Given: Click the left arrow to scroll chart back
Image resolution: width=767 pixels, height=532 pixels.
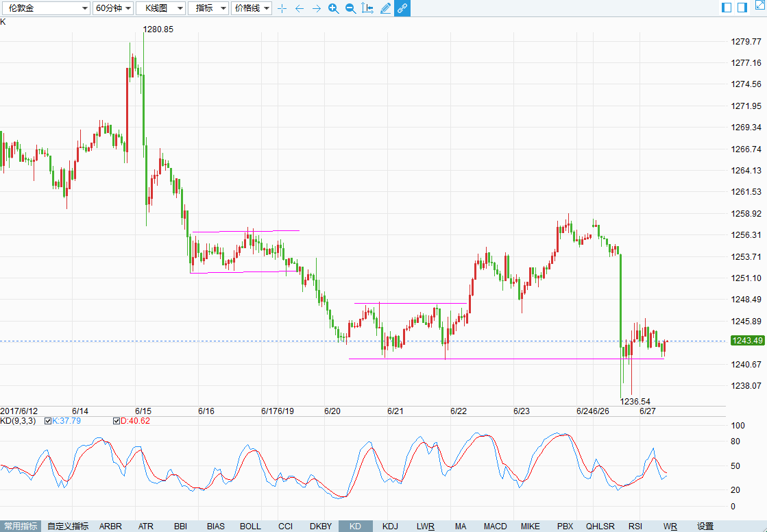Looking at the screenshot, I should (299, 8).
